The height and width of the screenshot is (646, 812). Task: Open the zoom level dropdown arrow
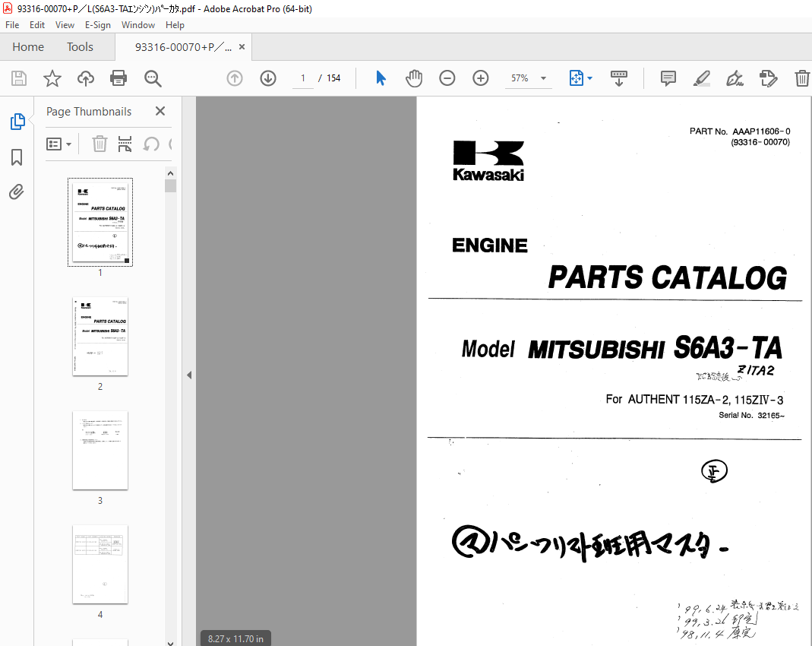click(x=543, y=78)
